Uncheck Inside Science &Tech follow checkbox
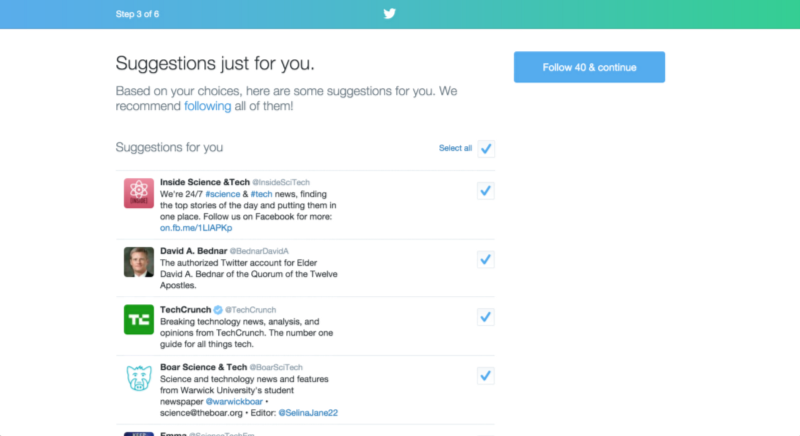Screen dimensions: 800x436 (486, 191)
